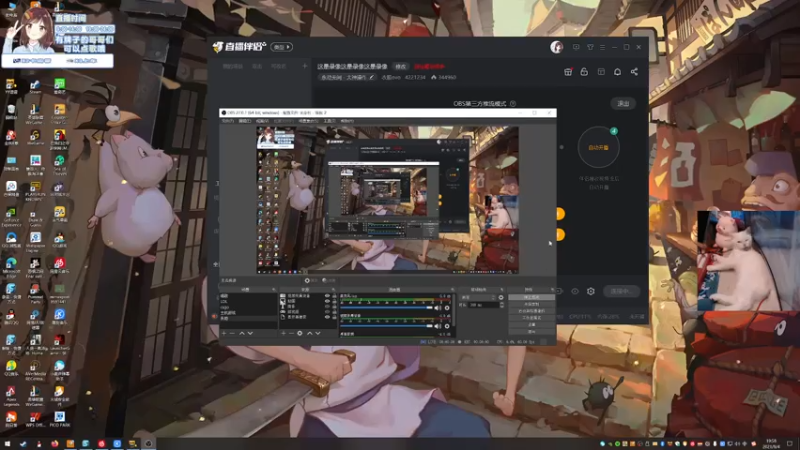This screenshot has width=800, height=450.
Task: Open the OBS sources panel dock menu icon
Action: point(333,289)
